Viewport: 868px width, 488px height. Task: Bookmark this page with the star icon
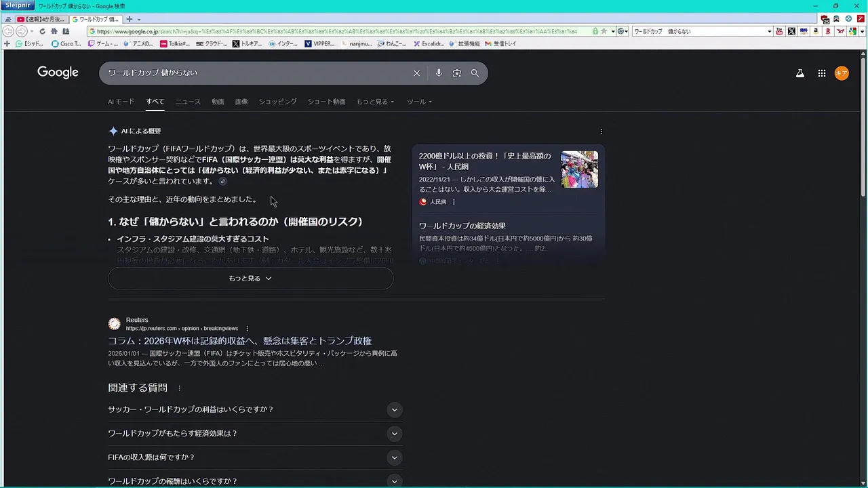(603, 31)
